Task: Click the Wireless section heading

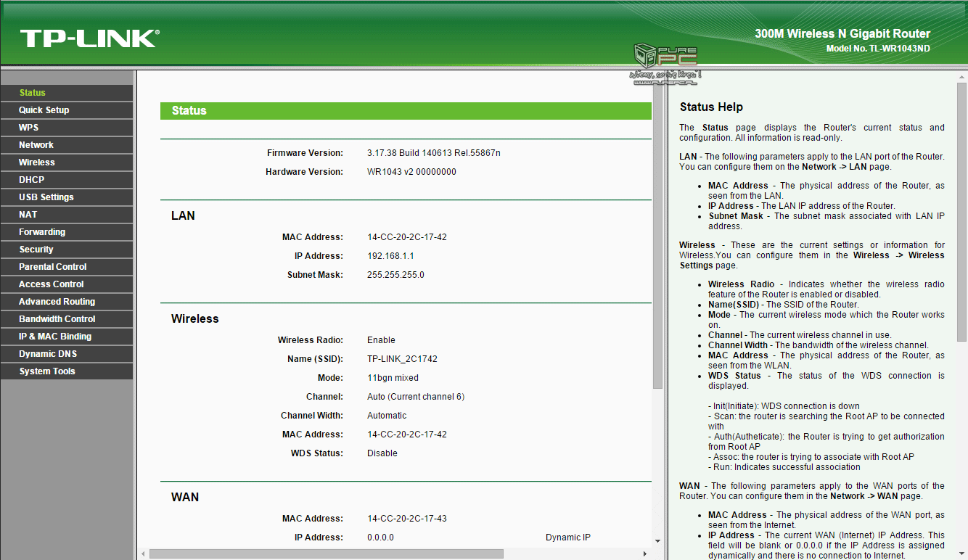Action: 195,319
